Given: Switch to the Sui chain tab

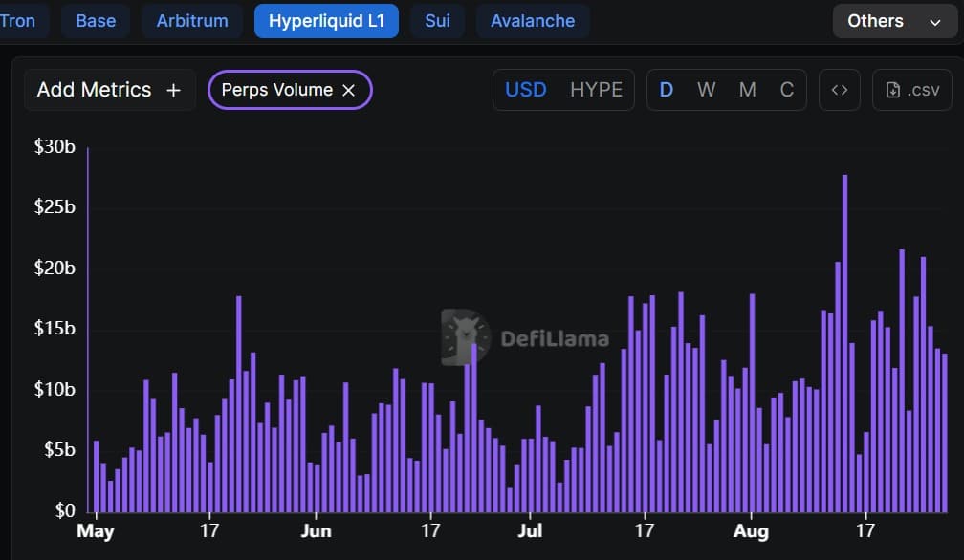Looking at the screenshot, I should [437, 21].
